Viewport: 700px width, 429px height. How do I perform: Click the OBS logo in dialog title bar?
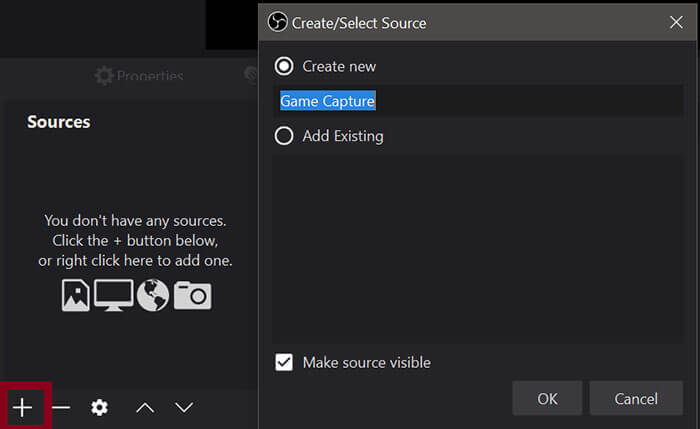[x=277, y=20]
